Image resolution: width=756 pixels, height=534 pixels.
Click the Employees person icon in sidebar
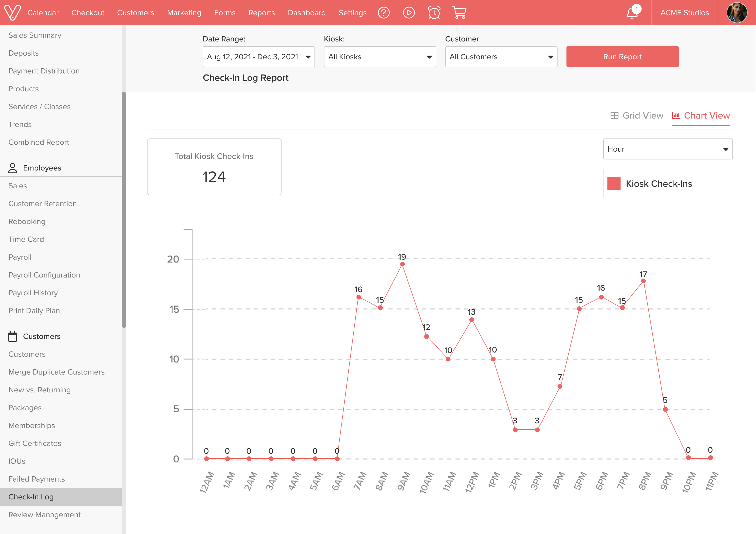pyautogui.click(x=13, y=168)
